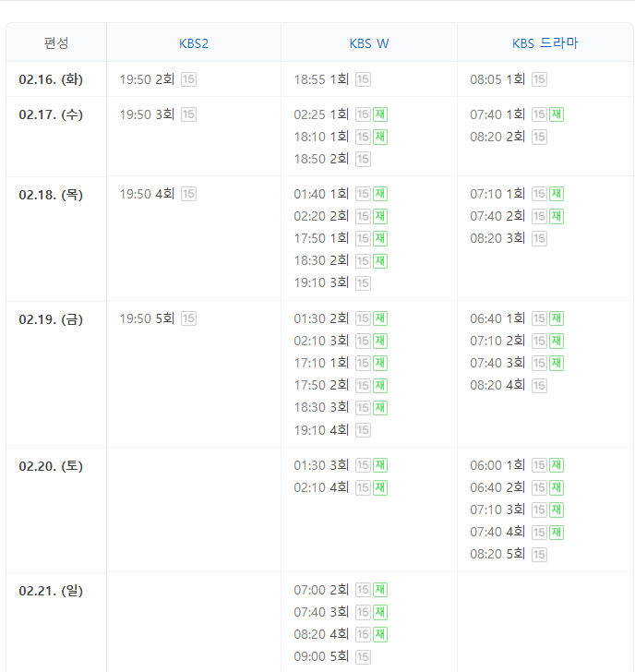Click the KBS 드라마 entry 06:40 1회
Image resolution: width=635 pixels, height=672 pixels.
pyautogui.click(x=497, y=318)
